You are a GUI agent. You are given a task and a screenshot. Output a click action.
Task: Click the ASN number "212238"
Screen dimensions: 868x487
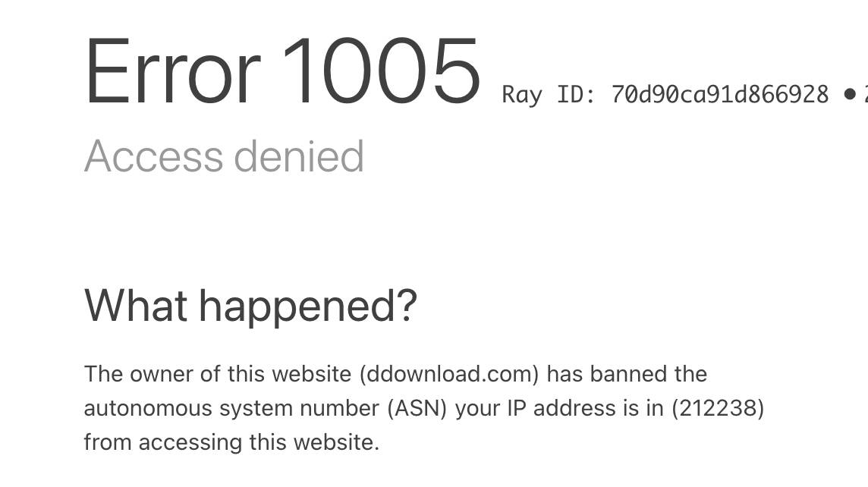718,408
